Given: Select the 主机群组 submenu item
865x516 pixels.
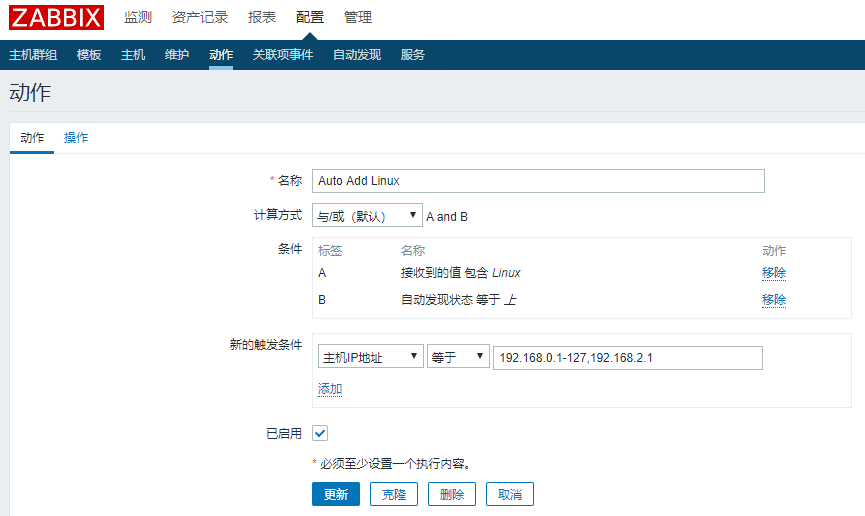Looking at the screenshot, I should 33,55.
